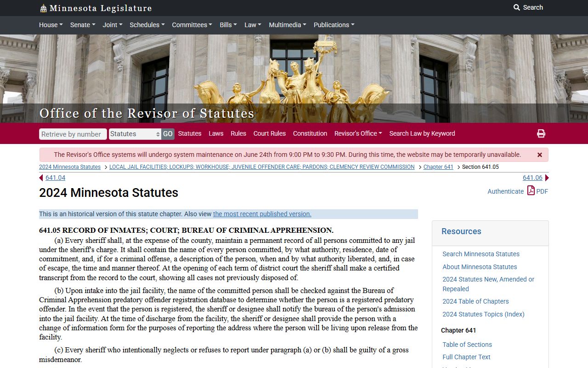Screen dimensions: 588x368
Task: Click the LOCAL JAIL FACILITIES breadcrumb link
Action: 262,167
